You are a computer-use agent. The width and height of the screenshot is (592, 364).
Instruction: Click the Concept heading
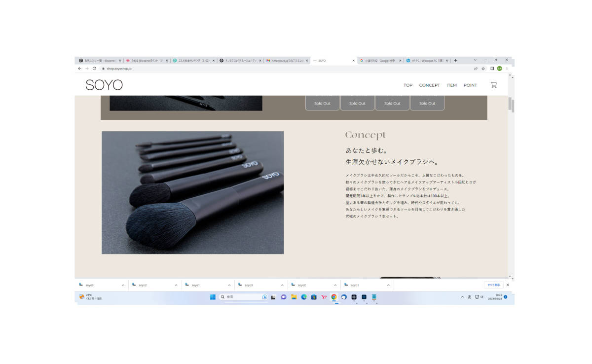[x=365, y=135]
